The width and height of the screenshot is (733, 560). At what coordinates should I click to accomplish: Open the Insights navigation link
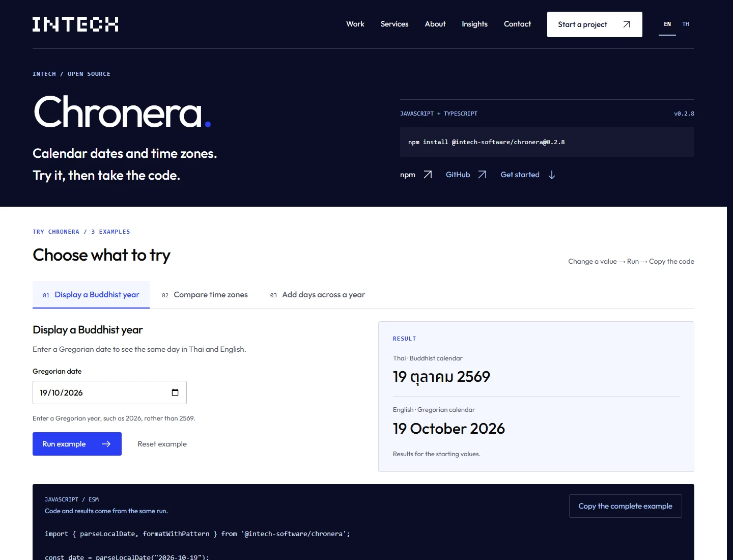click(474, 24)
